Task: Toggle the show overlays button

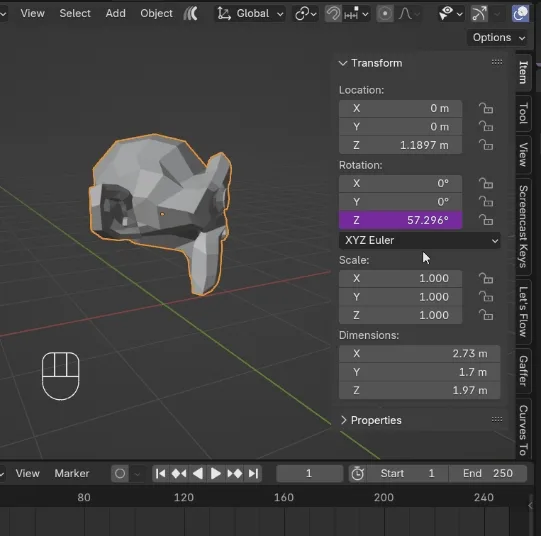Action: (520, 14)
